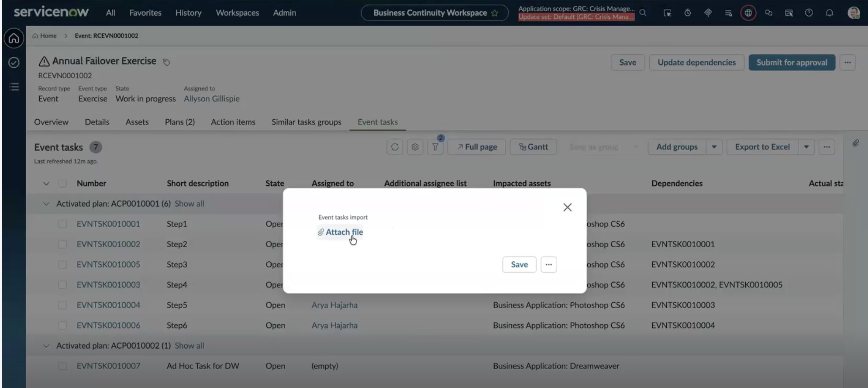Toggle the select-all checkbox in the header row

coord(62,183)
